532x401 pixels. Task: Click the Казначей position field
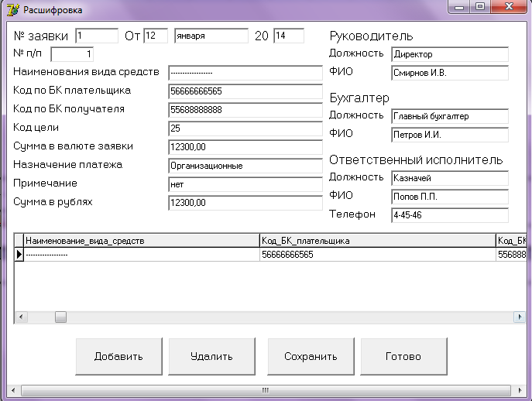(x=450, y=178)
